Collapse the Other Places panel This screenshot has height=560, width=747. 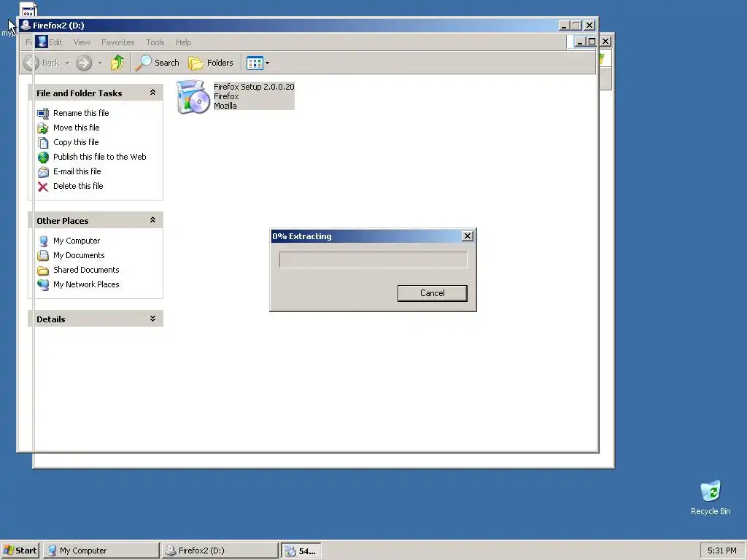152,220
